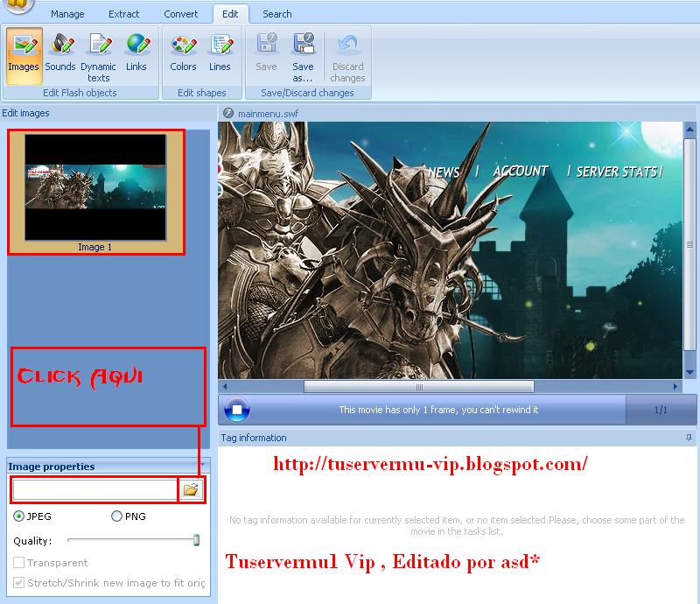Image resolution: width=700 pixels, height=604 pixels.
Task: Click the horizontal scrollbar thumb under preview
Action: tap(419, 387)
